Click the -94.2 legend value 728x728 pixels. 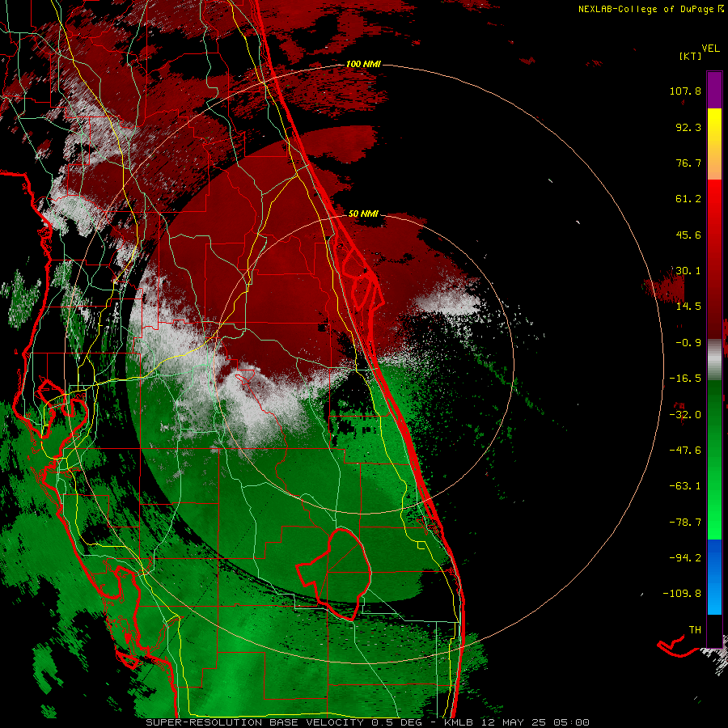685,557
